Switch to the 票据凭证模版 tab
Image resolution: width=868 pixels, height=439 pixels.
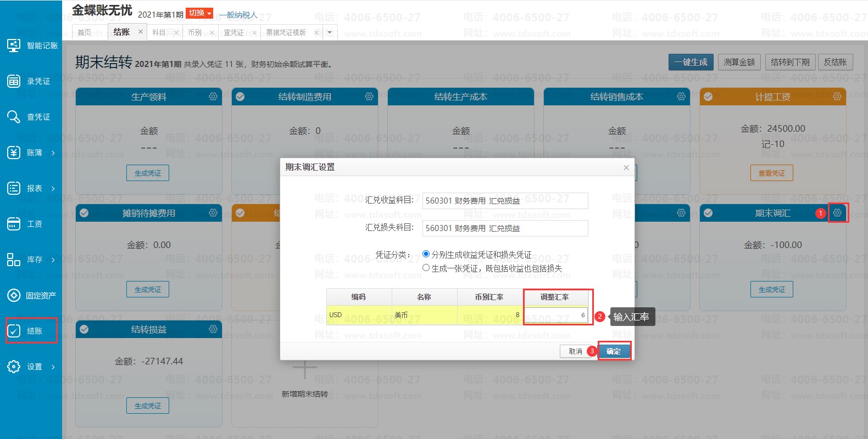[286, 32]
